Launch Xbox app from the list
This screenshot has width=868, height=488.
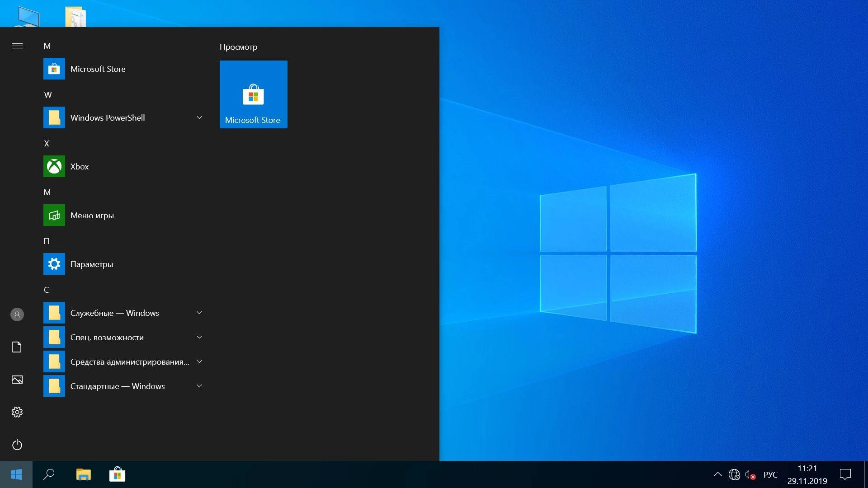pyautogui.click(x=124, y=166)
